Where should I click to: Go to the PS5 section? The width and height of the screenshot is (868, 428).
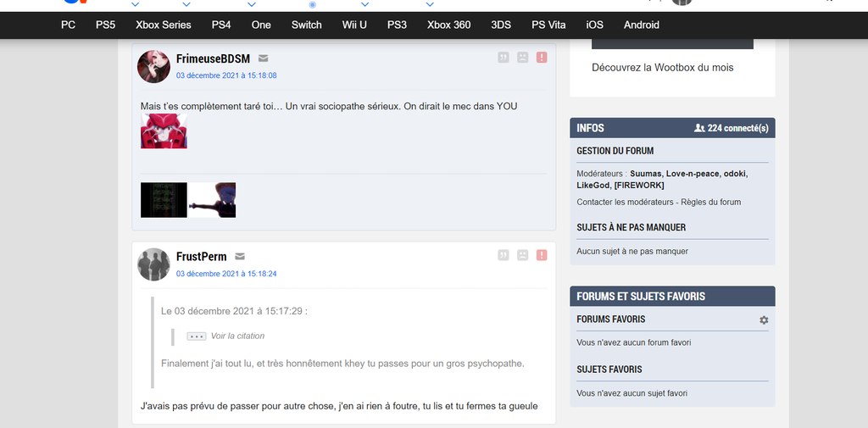coord(105,25)
